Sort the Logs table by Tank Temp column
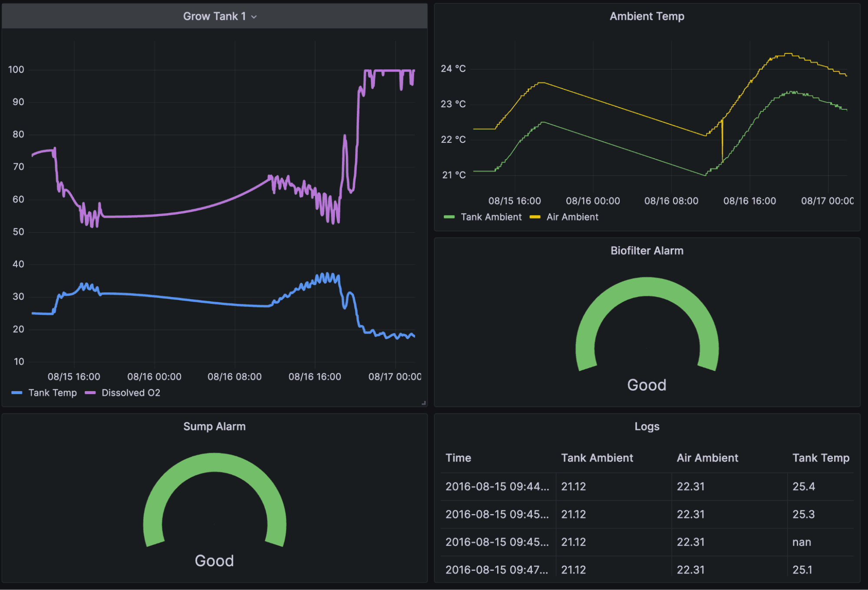Screen dimensions: 868x590 [821, 458]
